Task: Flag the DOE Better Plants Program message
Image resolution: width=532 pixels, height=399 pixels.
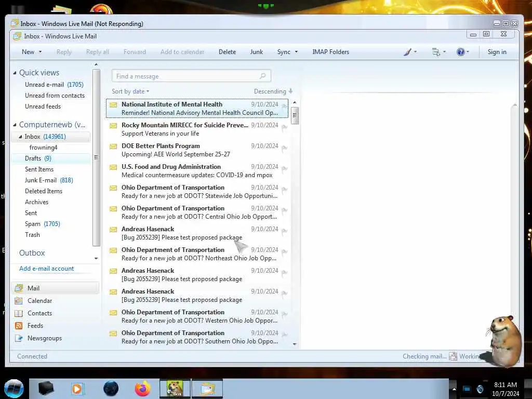Action: 284,148
